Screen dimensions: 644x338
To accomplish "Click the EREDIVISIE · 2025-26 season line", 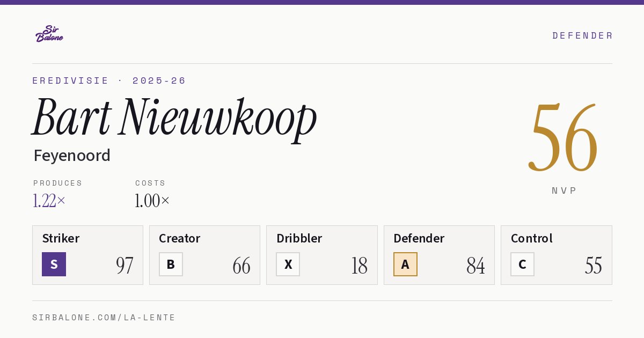I will pyautogui.click(x=109, y=80).
